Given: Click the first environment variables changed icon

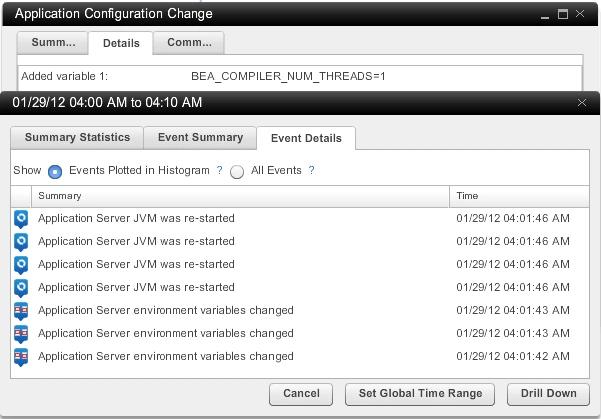Looking at the screenshot, I should [21, 310].
